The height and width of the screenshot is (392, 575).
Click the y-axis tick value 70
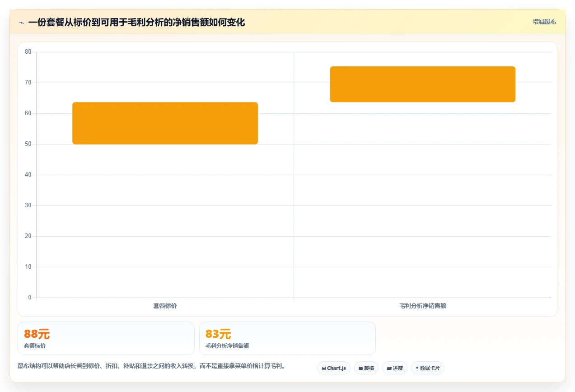coord(28,83)
